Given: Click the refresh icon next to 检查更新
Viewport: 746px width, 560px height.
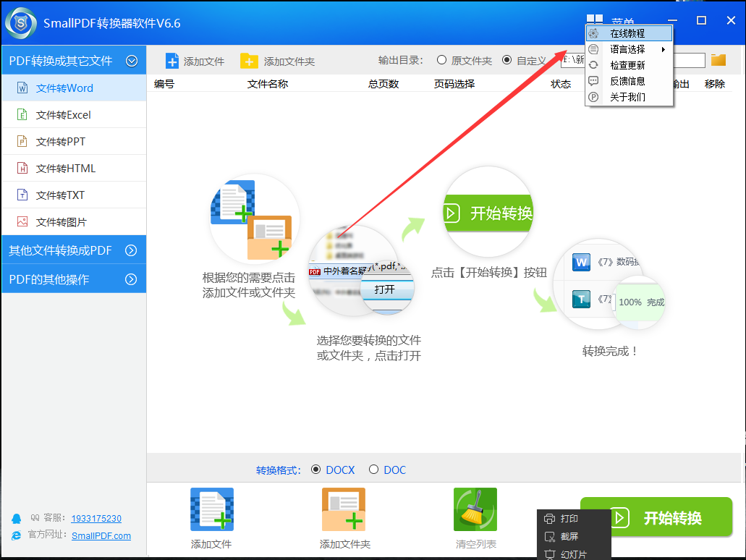Looking at the screenshot, I should [593, 65].
